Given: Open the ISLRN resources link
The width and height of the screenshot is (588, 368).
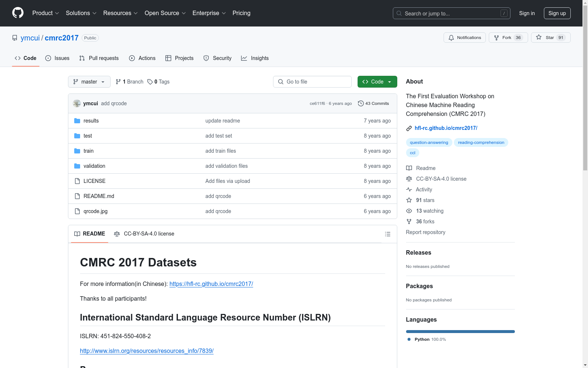Looking at the screenshot, I should pos(147,351).
